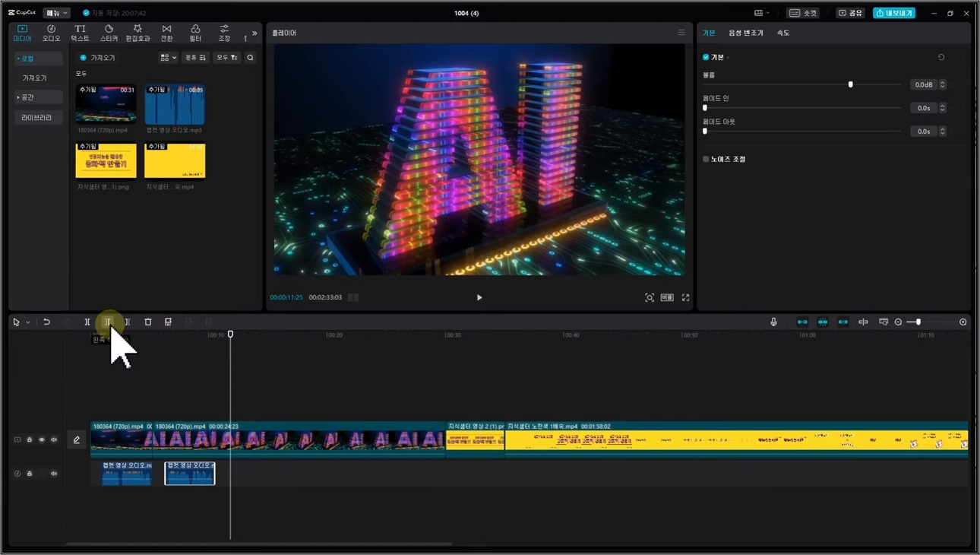Click the fullscreen icon in player
This screenshot has height=555, width=980.
click(x=685, y=298)
